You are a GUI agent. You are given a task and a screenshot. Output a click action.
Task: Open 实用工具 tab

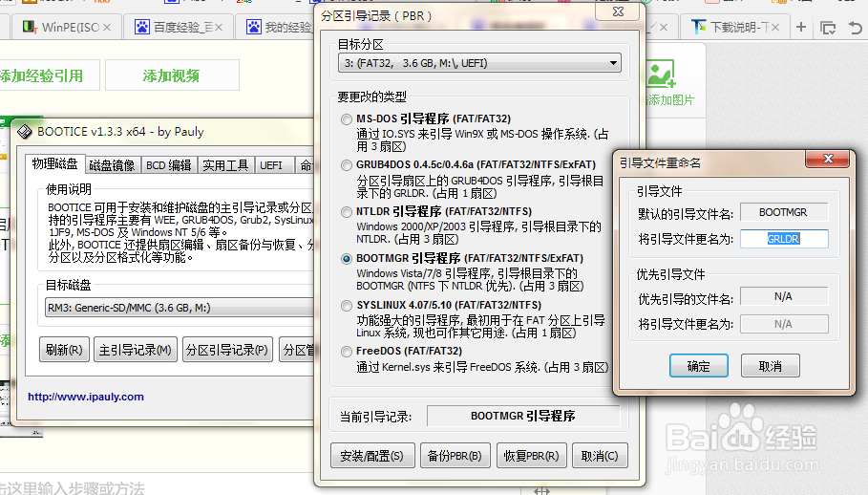coord(225,165)
